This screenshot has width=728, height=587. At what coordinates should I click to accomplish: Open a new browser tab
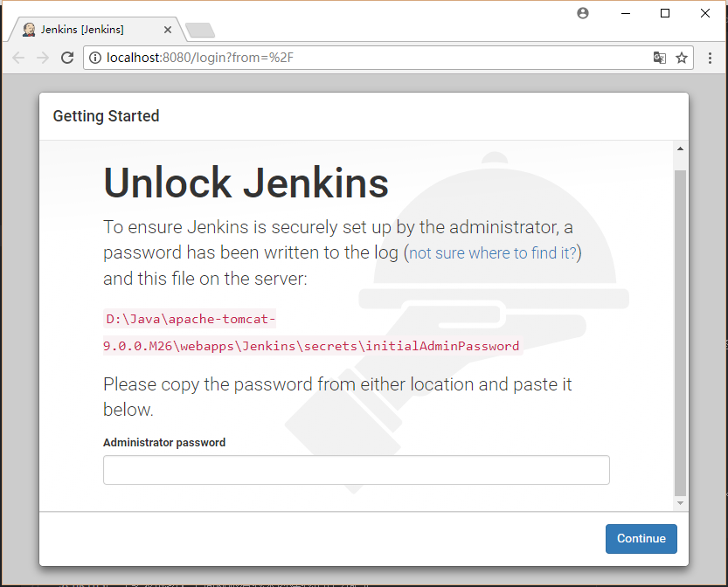[200, 31]
